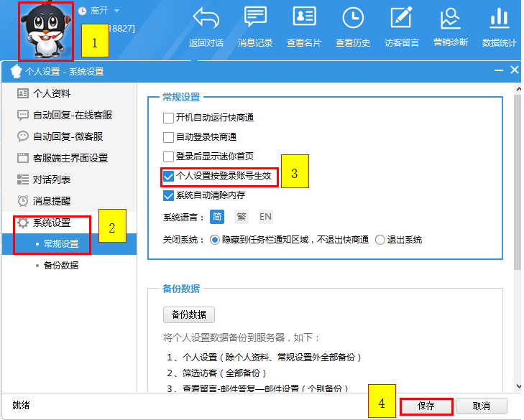
Task: Select the 退出系统 radio button
Action: pos(380,240)
